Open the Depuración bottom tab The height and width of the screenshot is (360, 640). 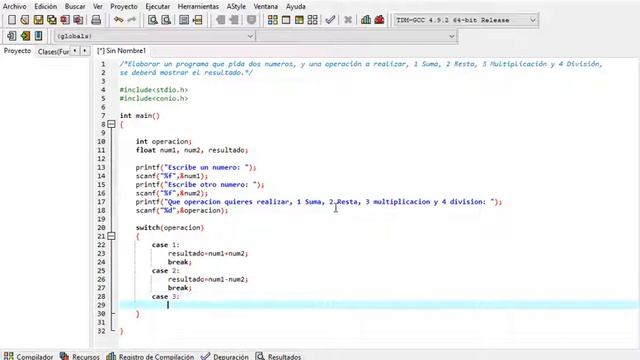click(x=225, y=356)
